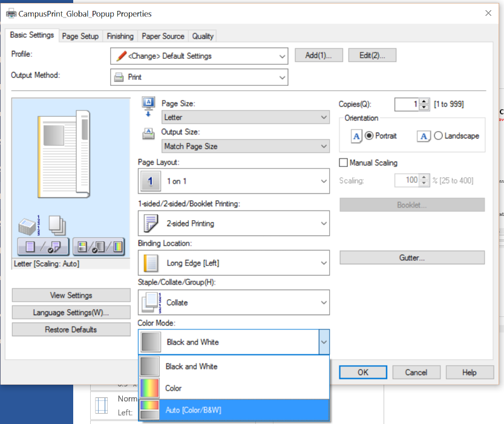Viewport: 504px width, 424px height.
Task: Choose Auto [Color/B&W] option
Action: click(234, 410)
